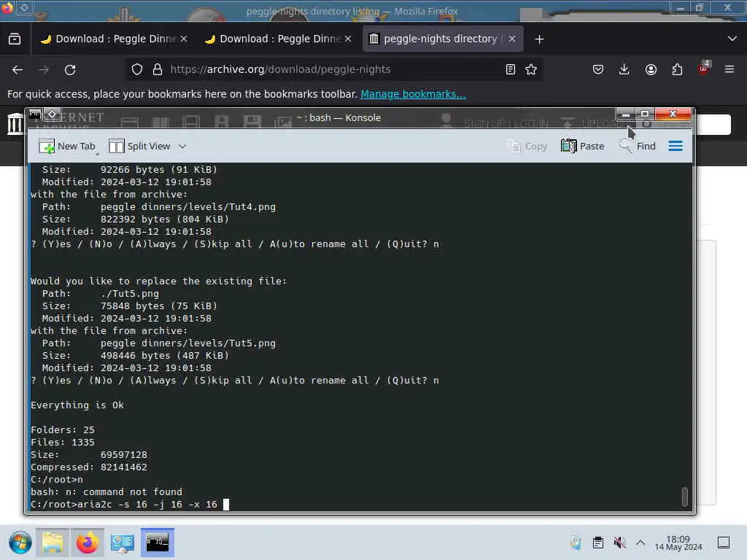Click the Konsole terminal taskbar icon
The width and height of the screenshot is (747, 560).
(158, 542)
